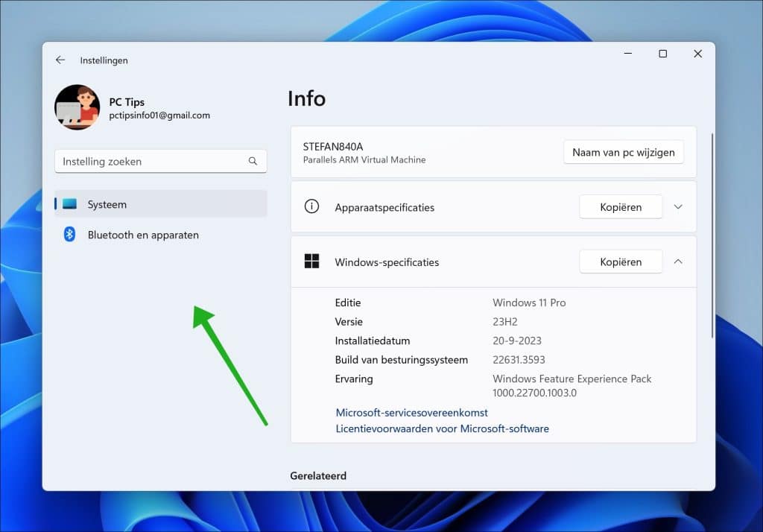Click the Instelling zoeken search field
763x532 pixels.
pyautogui.click(x=161, y=161)
